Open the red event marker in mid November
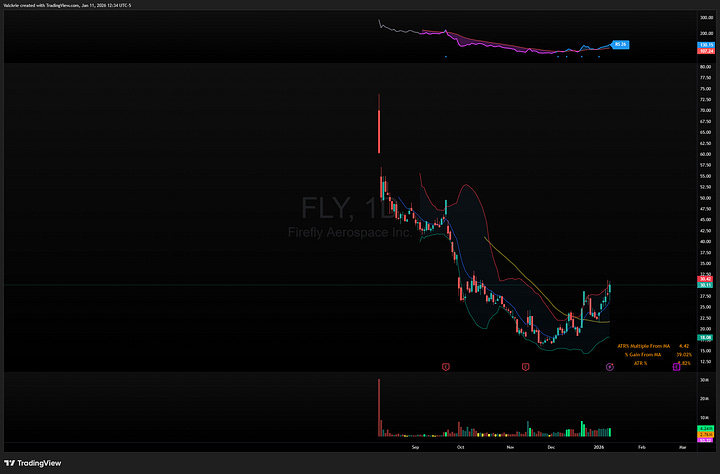Image resolution: width=720 pixels, height=474 pixels. (x=525, y=367)
